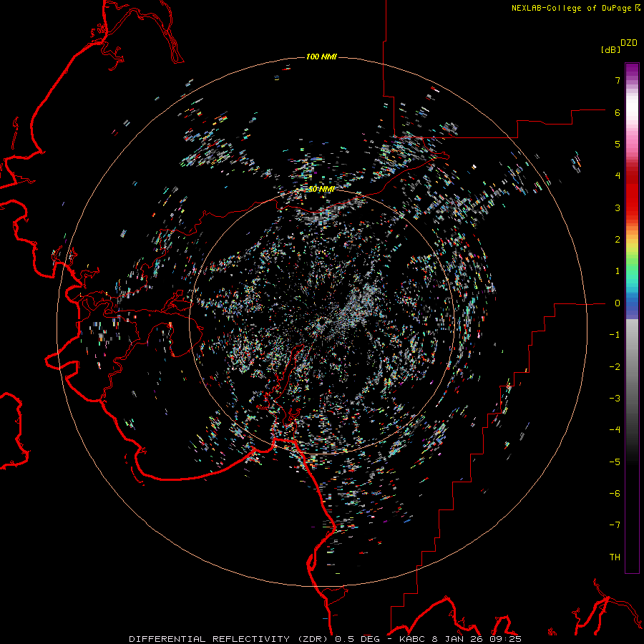
Task: Select the -6 value on the color scale
Action: pyautogui.click(x=615, y=494)
